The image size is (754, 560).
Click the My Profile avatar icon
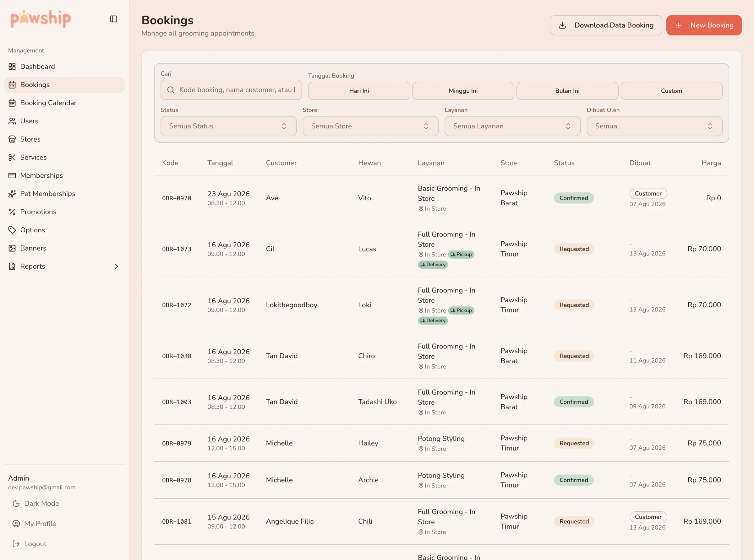pos(16,523)
